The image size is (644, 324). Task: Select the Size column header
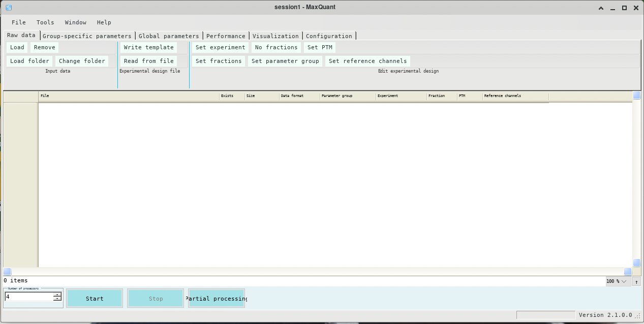262,96
